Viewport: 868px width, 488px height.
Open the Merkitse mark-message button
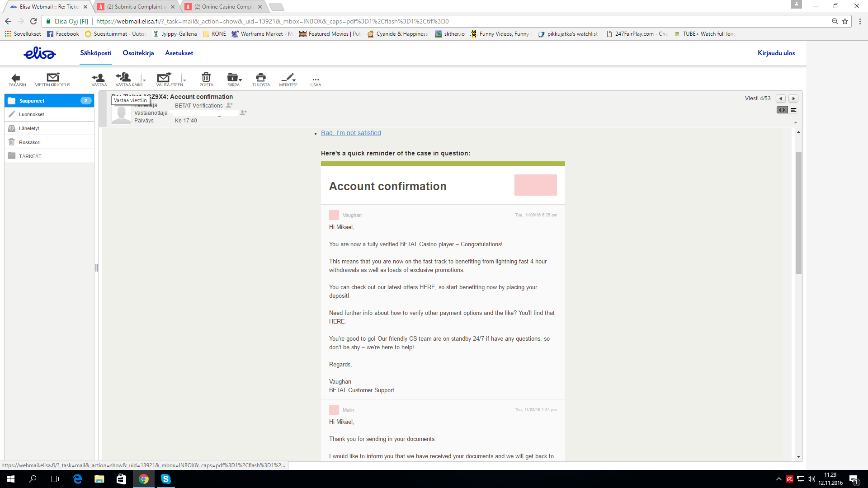(288, 80)
